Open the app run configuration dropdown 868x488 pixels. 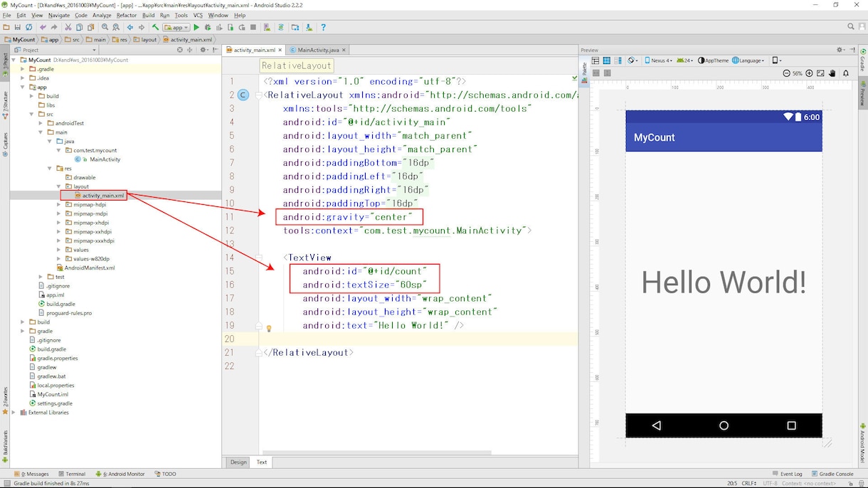[176, 27]
